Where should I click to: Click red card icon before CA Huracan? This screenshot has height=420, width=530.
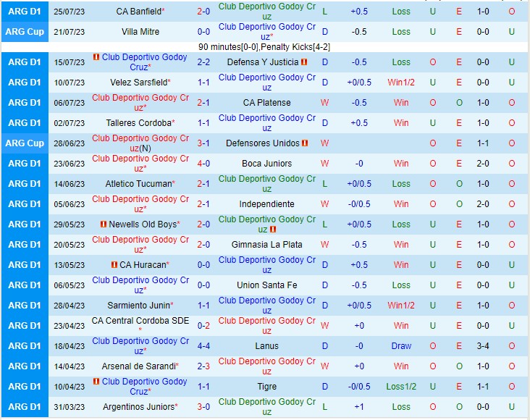pos(114,265)
